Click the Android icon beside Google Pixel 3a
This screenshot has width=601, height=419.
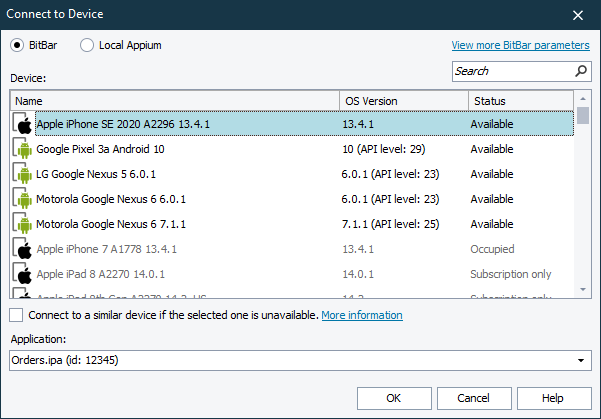23,149
